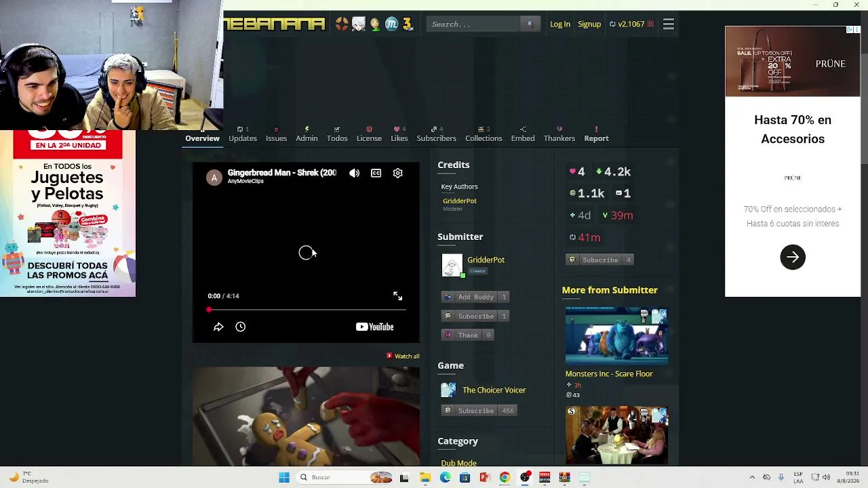This screenshot has height=488, width=868.
Task: Open GridderPot submitter profile name
Action: 486,260
